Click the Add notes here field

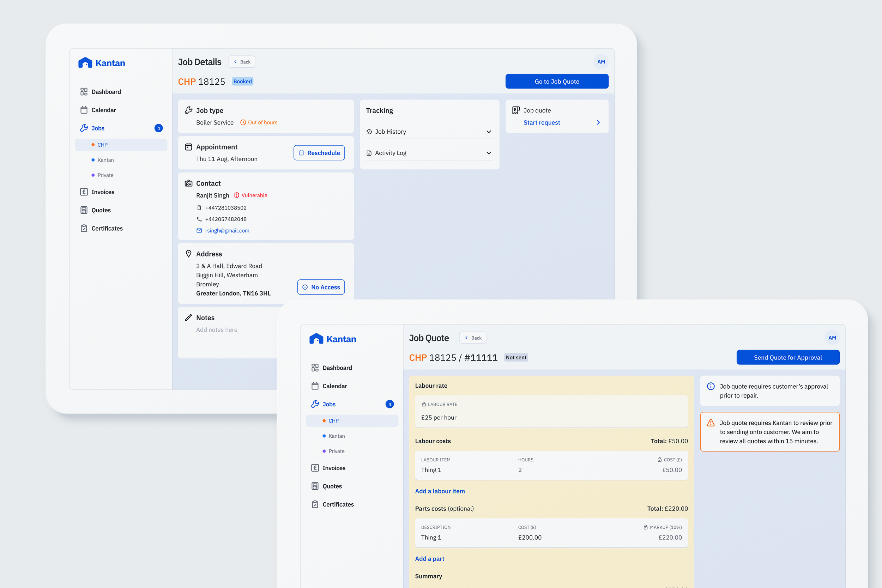pyautogui.click(x=217, y=329)
